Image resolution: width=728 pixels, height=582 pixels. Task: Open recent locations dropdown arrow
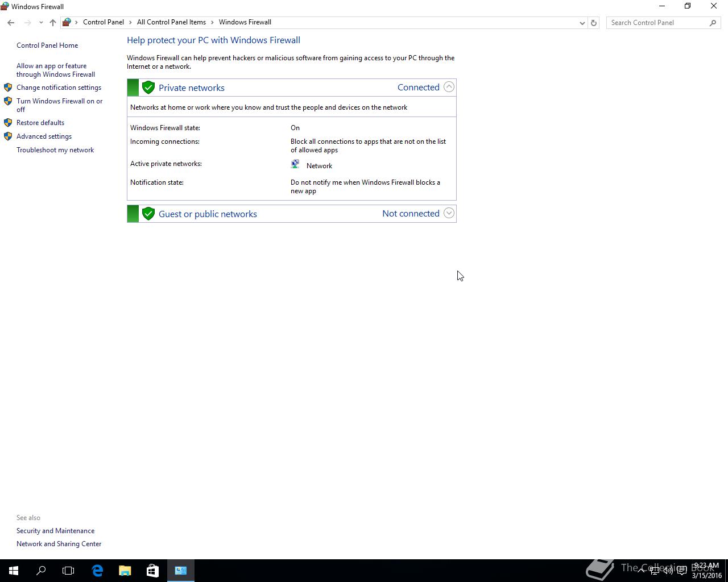[x=41, y=23]
